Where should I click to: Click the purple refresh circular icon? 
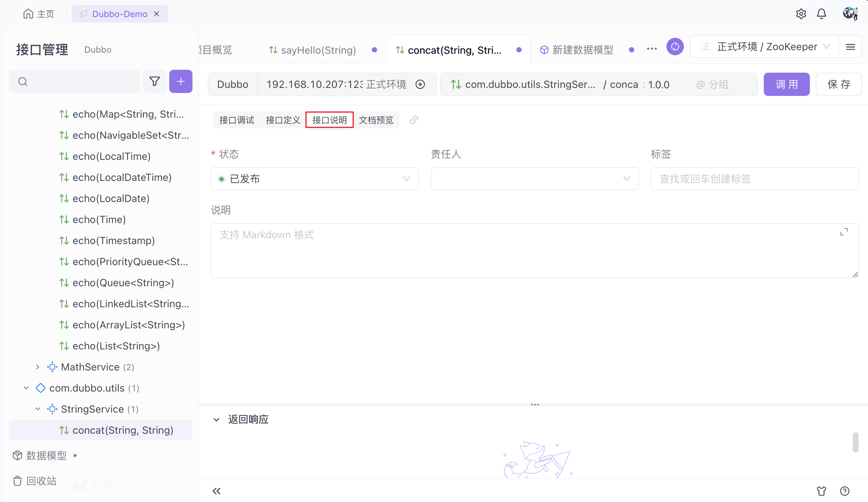tap(675, 47)
